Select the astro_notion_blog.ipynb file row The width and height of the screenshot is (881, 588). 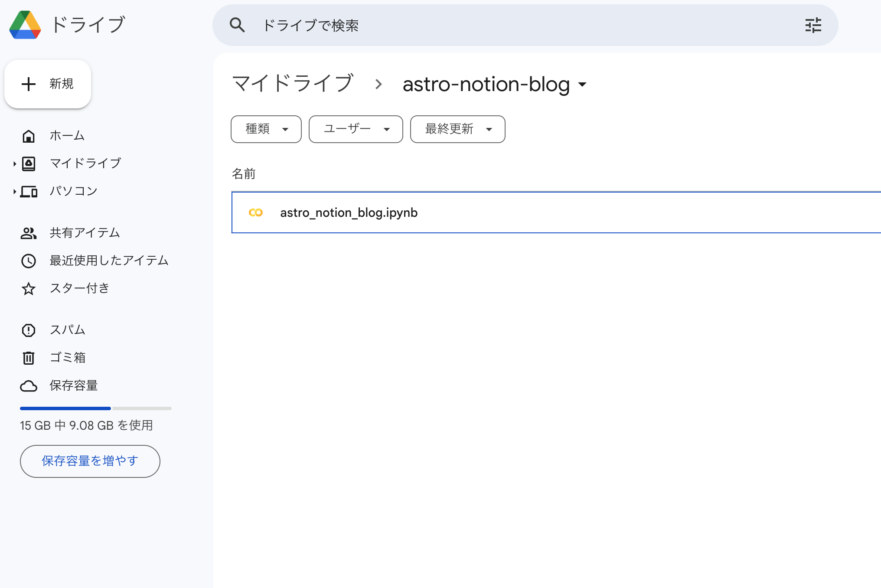(556, 212)
